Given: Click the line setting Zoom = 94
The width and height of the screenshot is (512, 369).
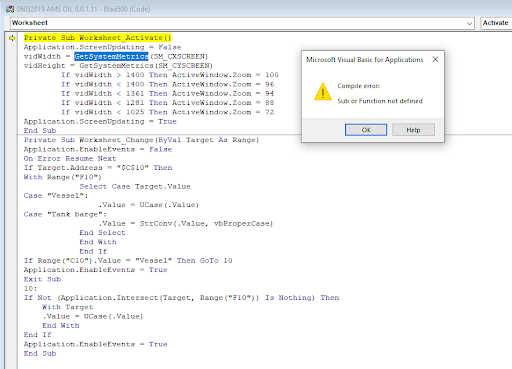Looking at the screenshot, I should click(x=168, y=93).
